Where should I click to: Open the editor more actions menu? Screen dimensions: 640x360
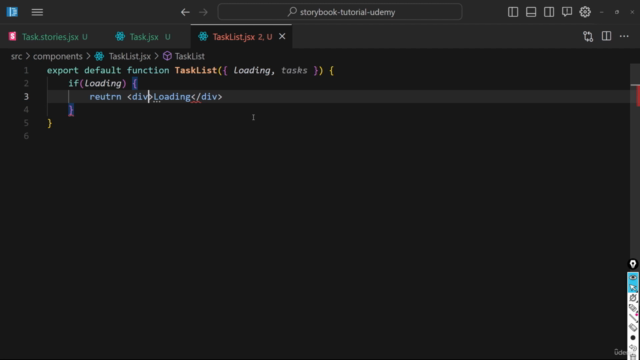(624, 36)
